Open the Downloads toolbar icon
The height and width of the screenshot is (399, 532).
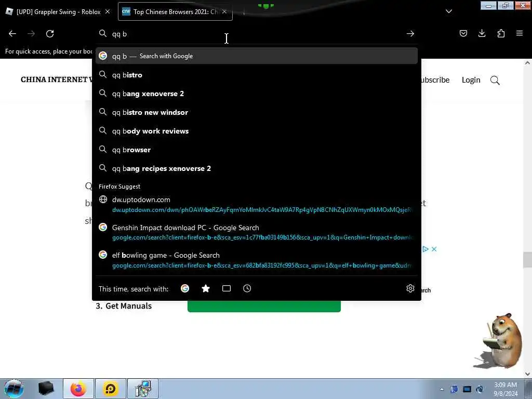pos(482,33)
